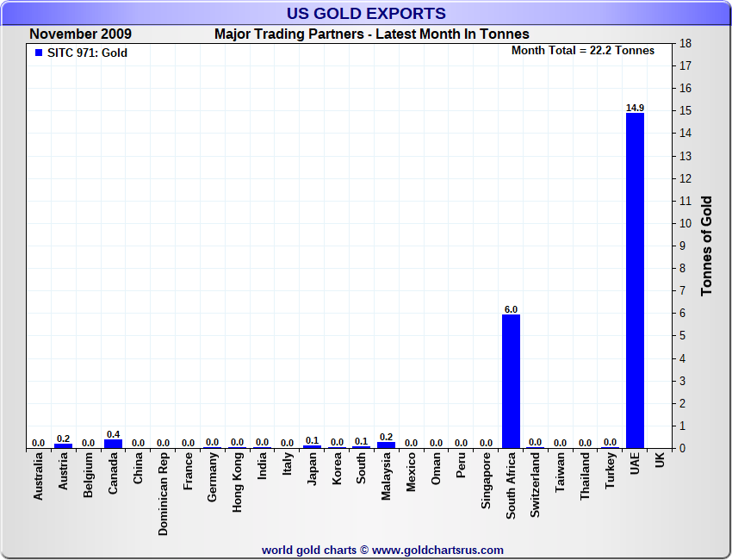Click the Canada axis label
The image size is (732, 560).
113,473
